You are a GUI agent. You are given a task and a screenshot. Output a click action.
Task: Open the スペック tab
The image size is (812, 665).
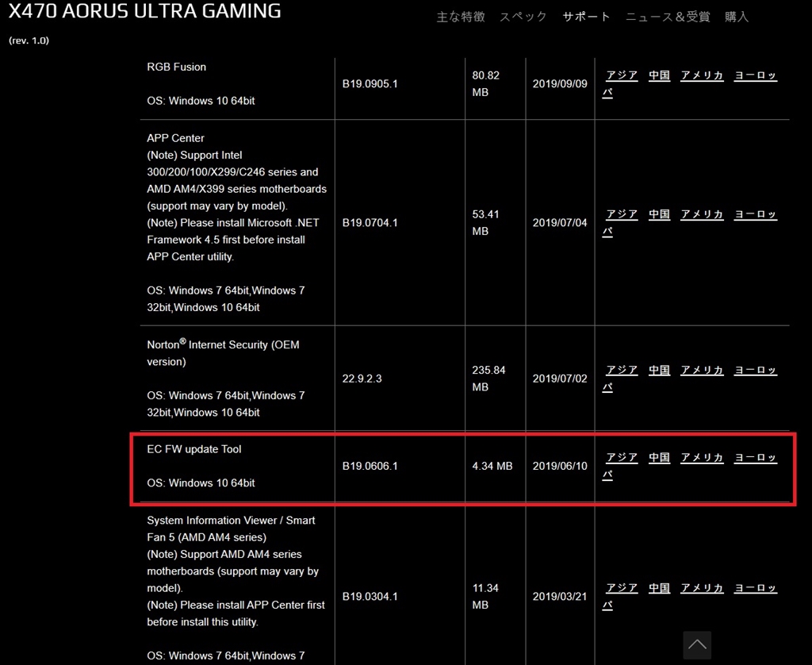pyautogui.click(x=523, y=17)
